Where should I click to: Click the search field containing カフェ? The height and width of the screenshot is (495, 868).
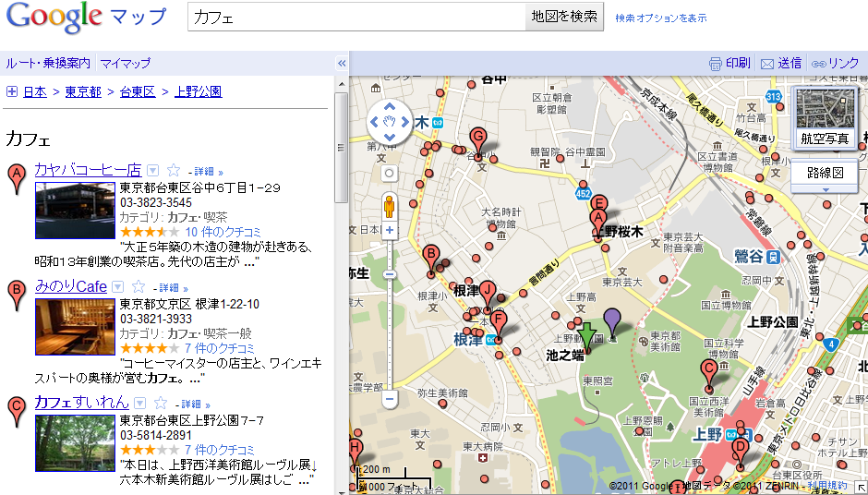(357, 17)
